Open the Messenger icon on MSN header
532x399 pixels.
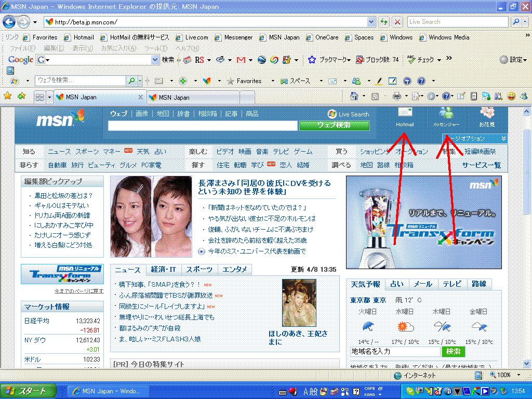click(446, 112)
